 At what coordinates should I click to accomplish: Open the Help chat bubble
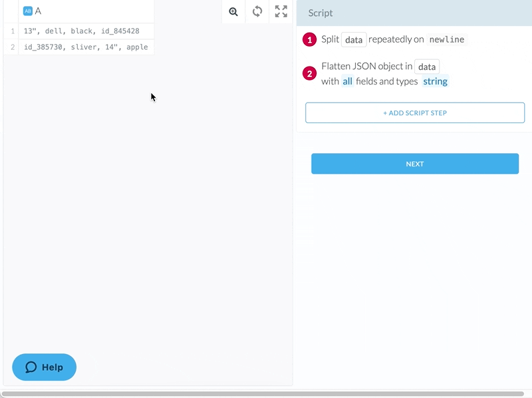click(44, 367)
